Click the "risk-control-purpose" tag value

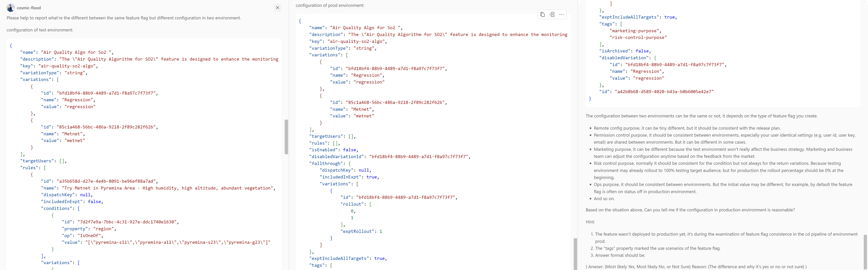[x=638, y=37]
